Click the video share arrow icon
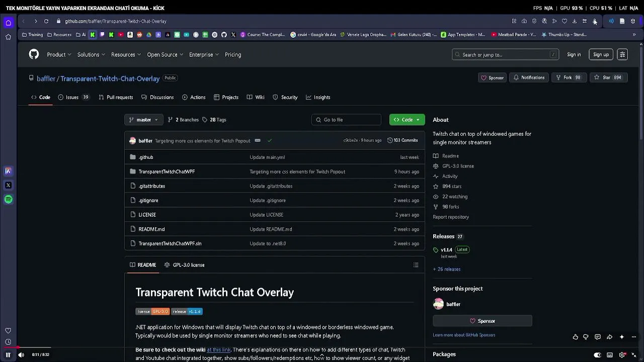Viewport: 644px width, 362px height. point(609,337)
